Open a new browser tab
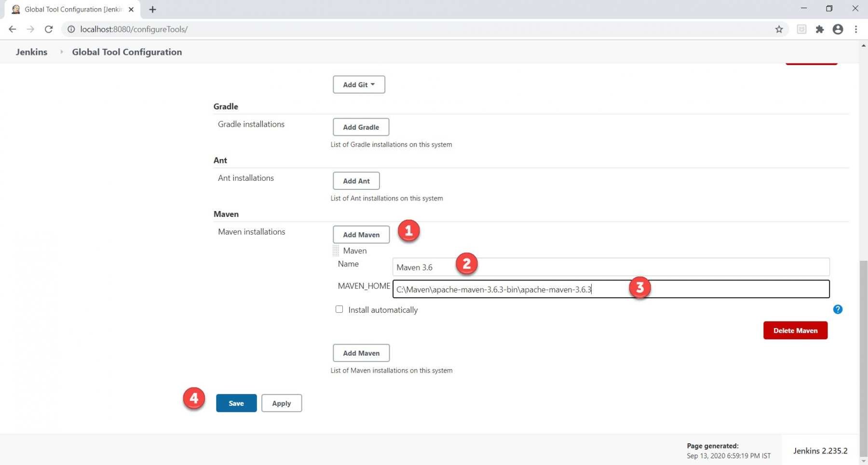Viewport: 868px width, 465px height. click(152, 9)
